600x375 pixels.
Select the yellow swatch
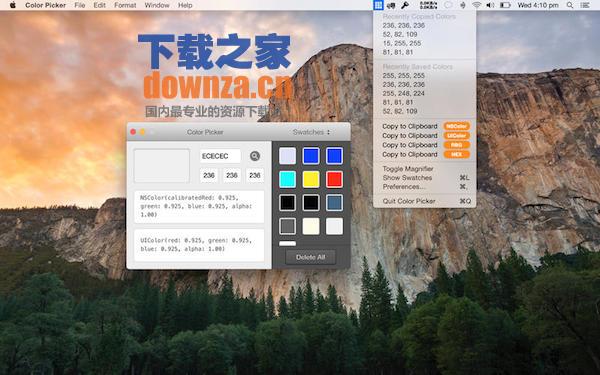click(x=311, y=179)
